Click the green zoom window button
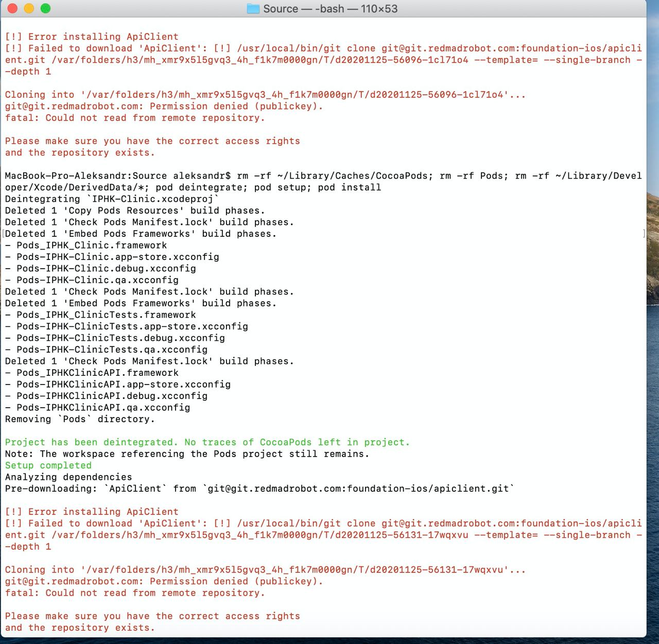The image size is (659, 644). pos(45,8)
